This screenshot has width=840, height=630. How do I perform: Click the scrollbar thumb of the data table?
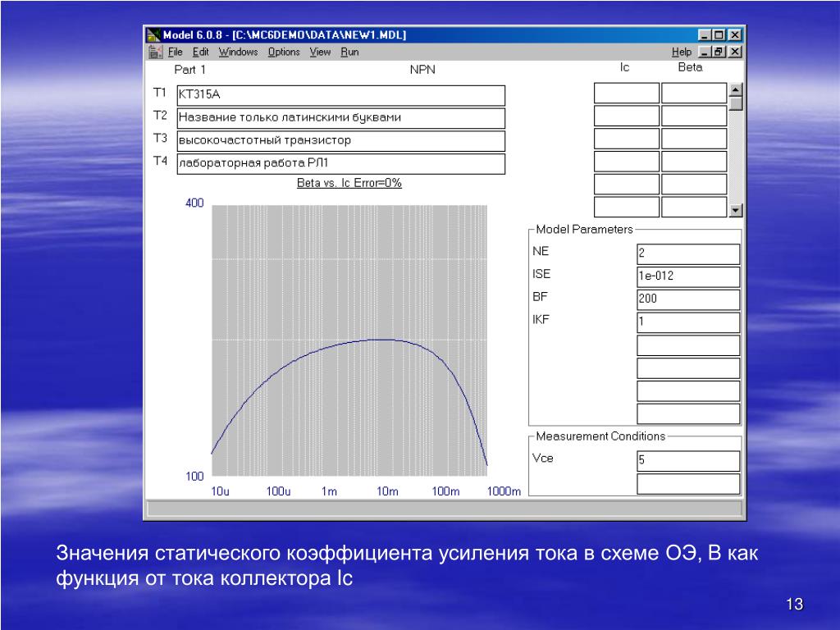pos(736,103)
